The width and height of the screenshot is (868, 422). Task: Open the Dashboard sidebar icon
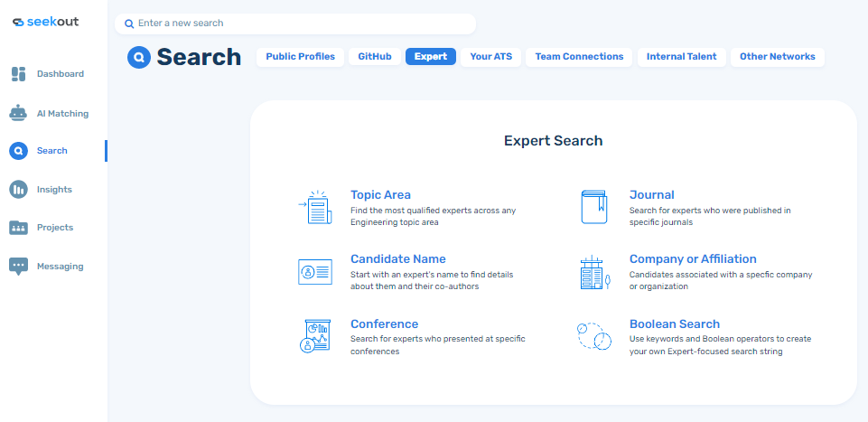point(18,74)
